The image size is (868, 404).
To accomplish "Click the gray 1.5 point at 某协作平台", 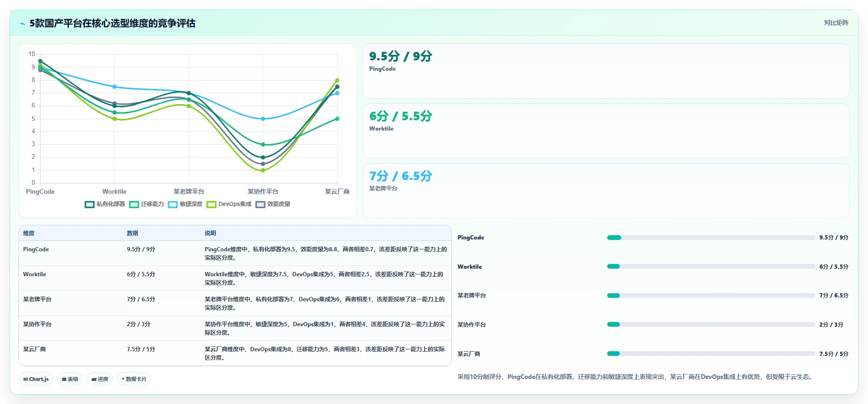I will pyautogui.click(x=263, y=164).
